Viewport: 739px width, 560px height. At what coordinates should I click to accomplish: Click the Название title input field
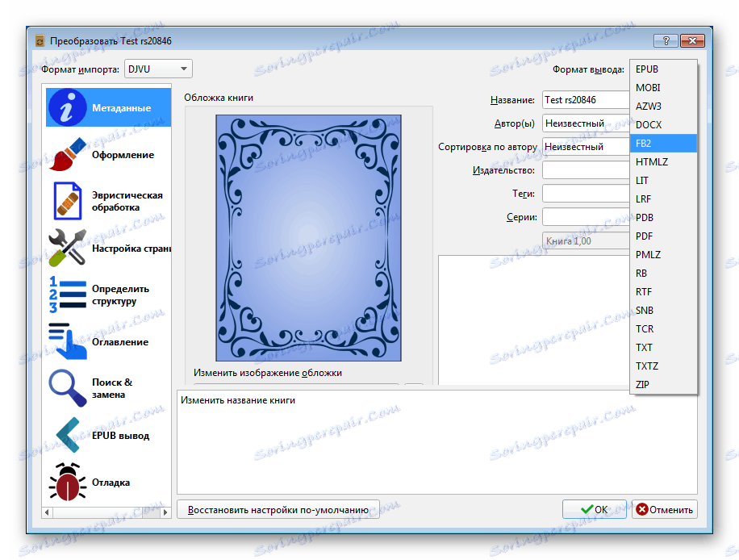(x=586, y=100)
